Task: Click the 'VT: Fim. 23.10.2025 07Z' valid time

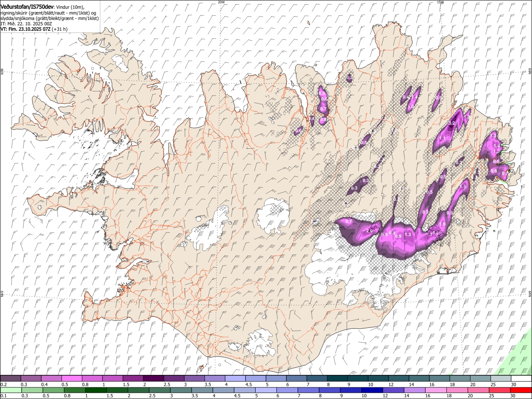Action: (x=25, y=29)
